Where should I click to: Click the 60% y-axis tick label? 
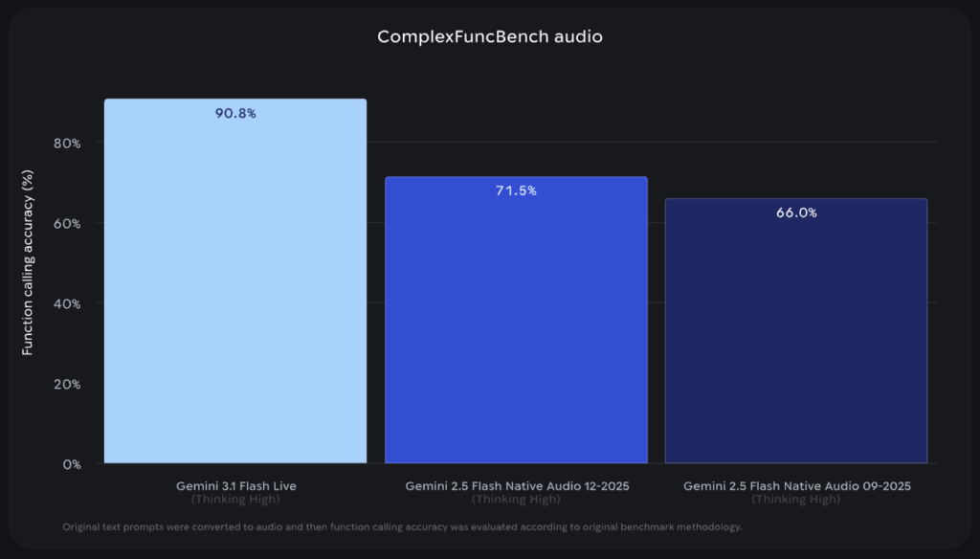(x=67, y=224)
